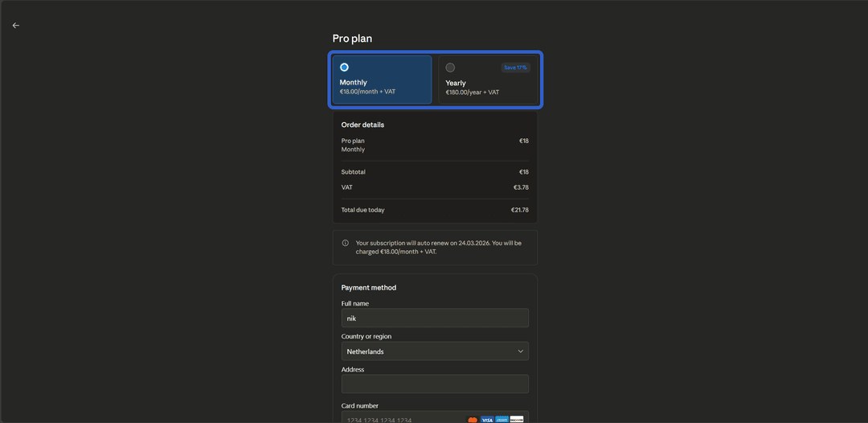868x423 pixels.
Task: Click the chevron on Netherlands selector
Action: 520,351
